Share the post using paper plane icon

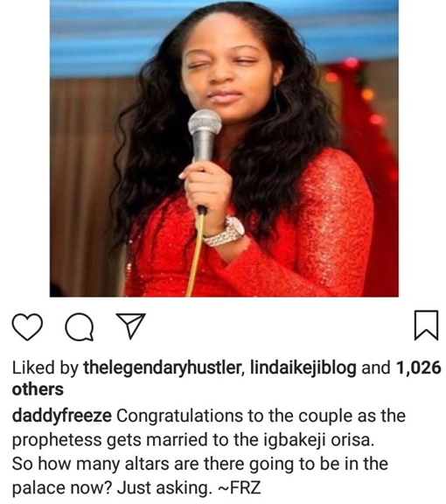coord(130,325)
